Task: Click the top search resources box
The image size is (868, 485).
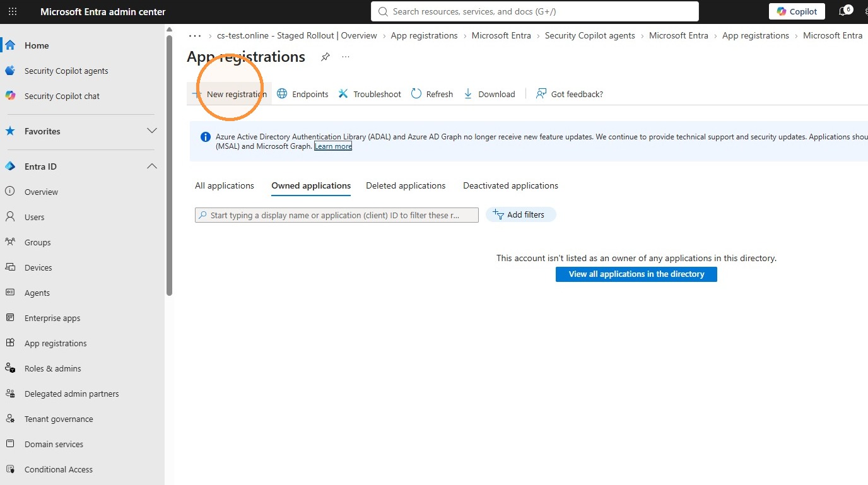Action: click(535, 11)
